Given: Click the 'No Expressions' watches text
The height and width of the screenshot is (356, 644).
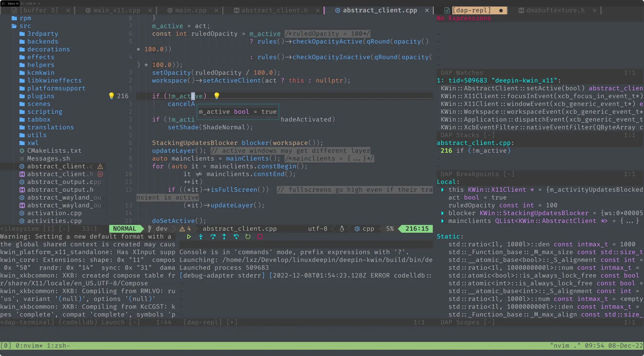Looking at the screenshot, I should point(464,18).
